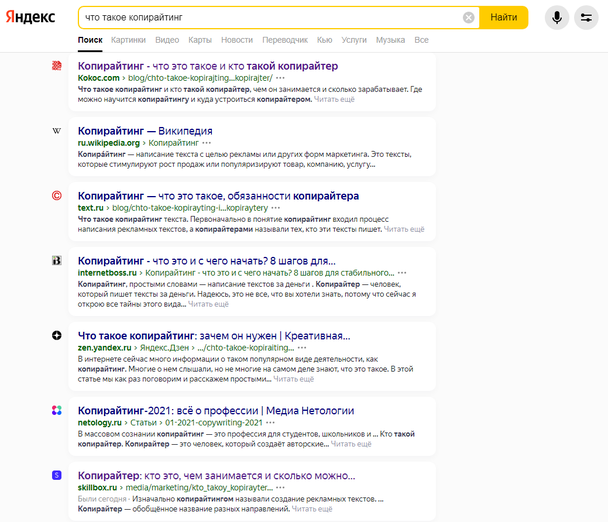Click the Yandex Zen favicon

click(57, 335)
